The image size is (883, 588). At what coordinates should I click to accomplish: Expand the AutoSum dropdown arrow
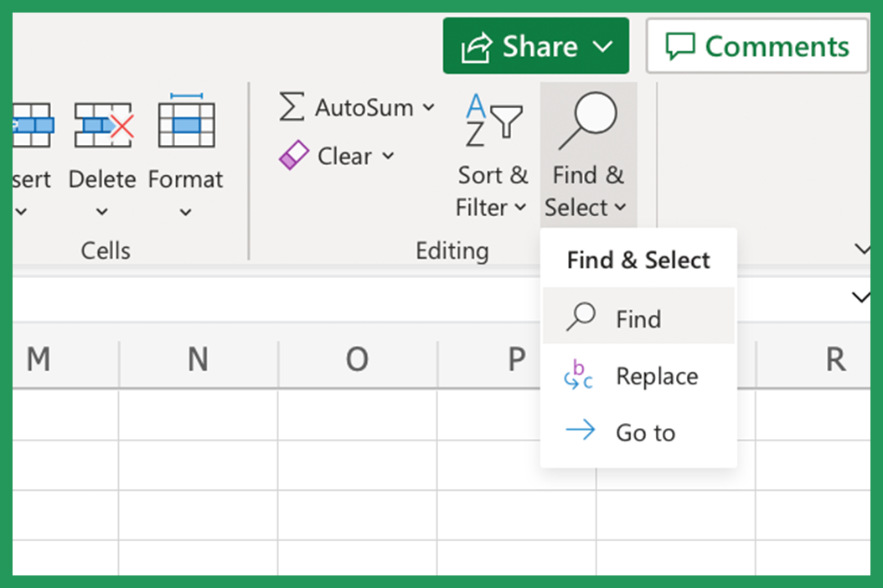(428, 107)
